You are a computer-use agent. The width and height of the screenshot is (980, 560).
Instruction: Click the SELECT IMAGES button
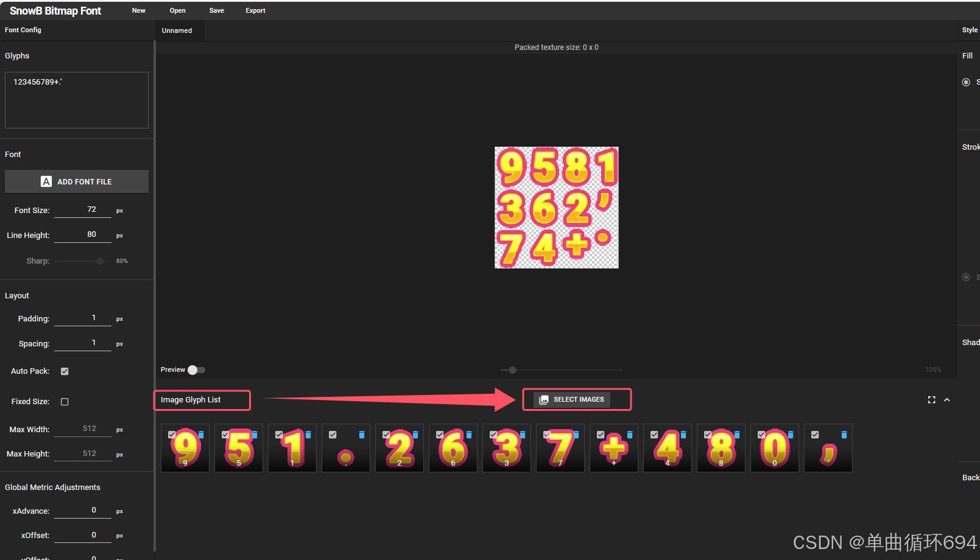coord(572,400)
